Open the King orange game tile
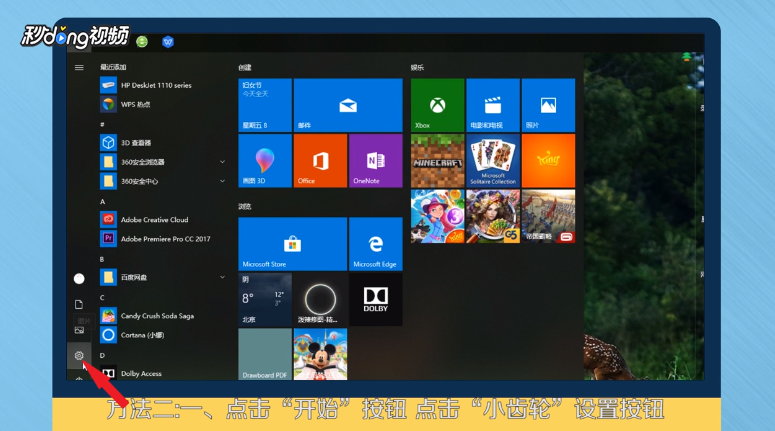775x431 pixels. point(548,161)
